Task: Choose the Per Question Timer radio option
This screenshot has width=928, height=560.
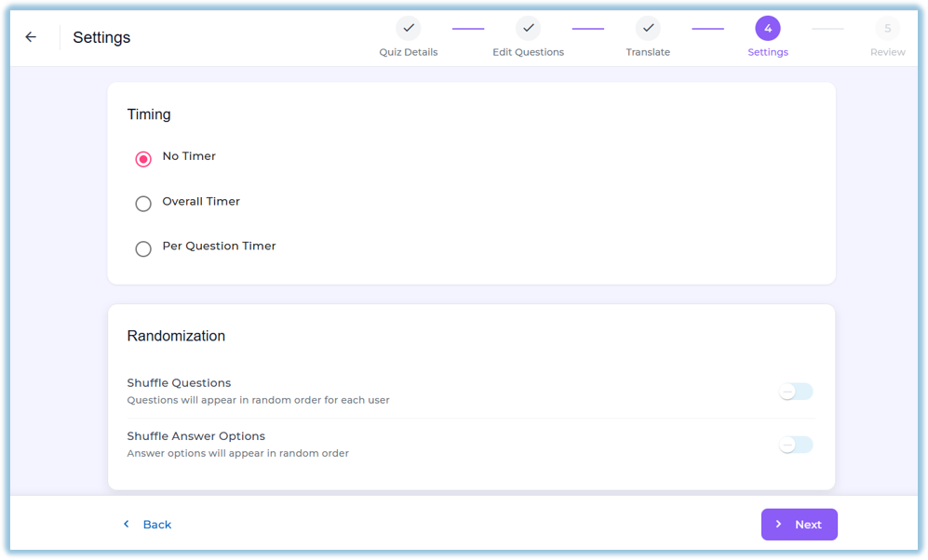Action: [x=143, y=248]
